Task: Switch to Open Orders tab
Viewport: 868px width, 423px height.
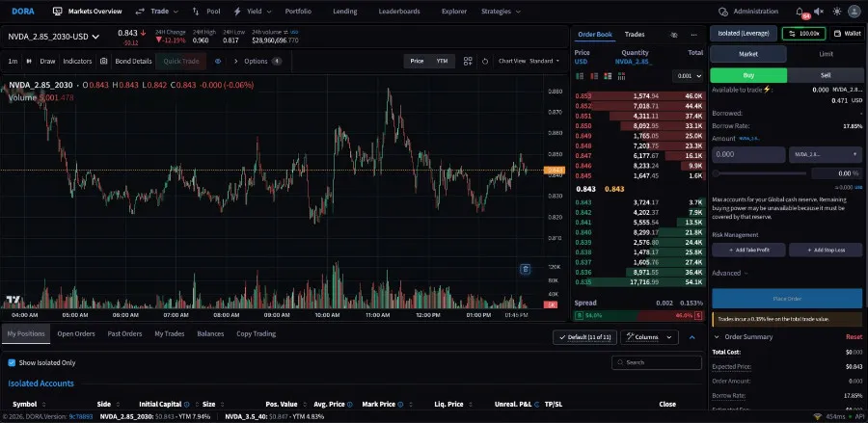Action: [x=76, y=334]
